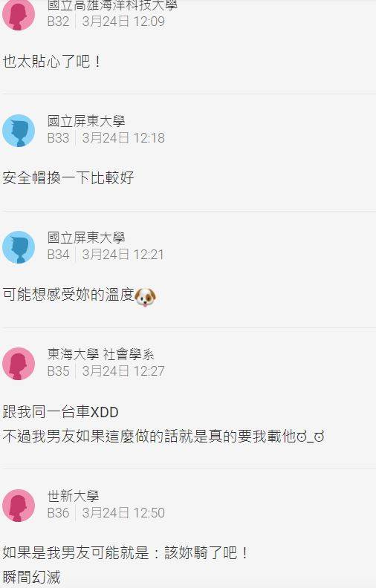This screenshot has width=376, height=588.
Task: Open 世新大學 commenter name
Action: tap(73, 496)
